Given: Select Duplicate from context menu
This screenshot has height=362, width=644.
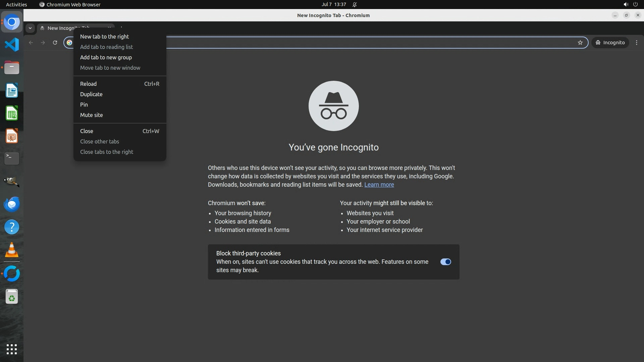Looking at the screenshot, I should 91,94.
